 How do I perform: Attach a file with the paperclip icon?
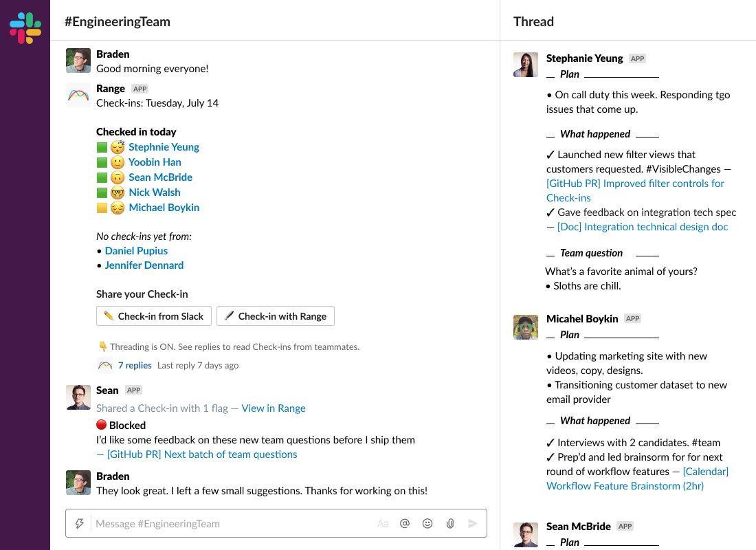(x=450, y=524)
